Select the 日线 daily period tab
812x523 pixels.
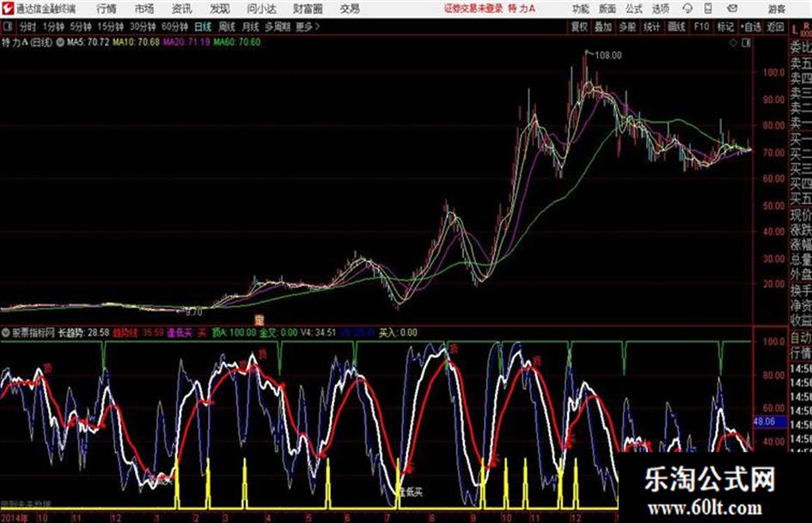[203, 27]
